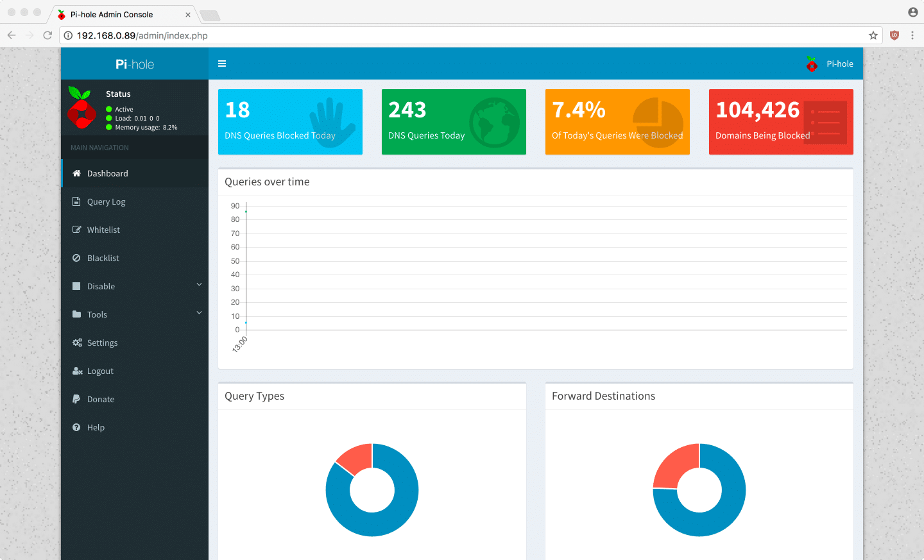The image size is (924, 560).
Task: Click the new tab button
Action: [210, 15]
